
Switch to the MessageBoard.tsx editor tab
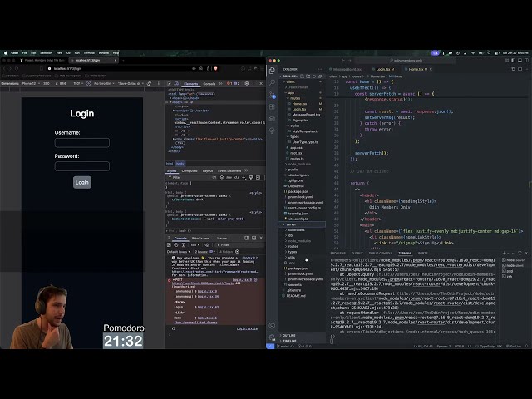[347, 69]
